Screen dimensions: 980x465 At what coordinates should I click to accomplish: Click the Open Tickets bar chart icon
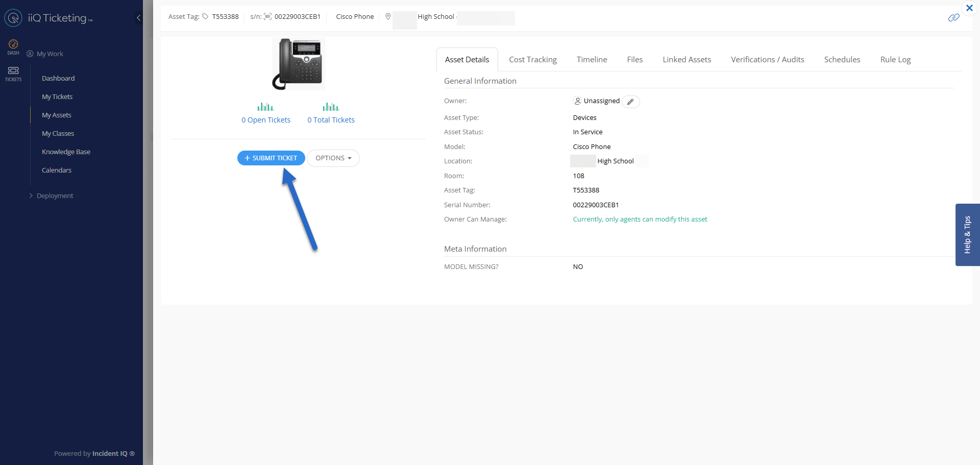tap(265, 107)
